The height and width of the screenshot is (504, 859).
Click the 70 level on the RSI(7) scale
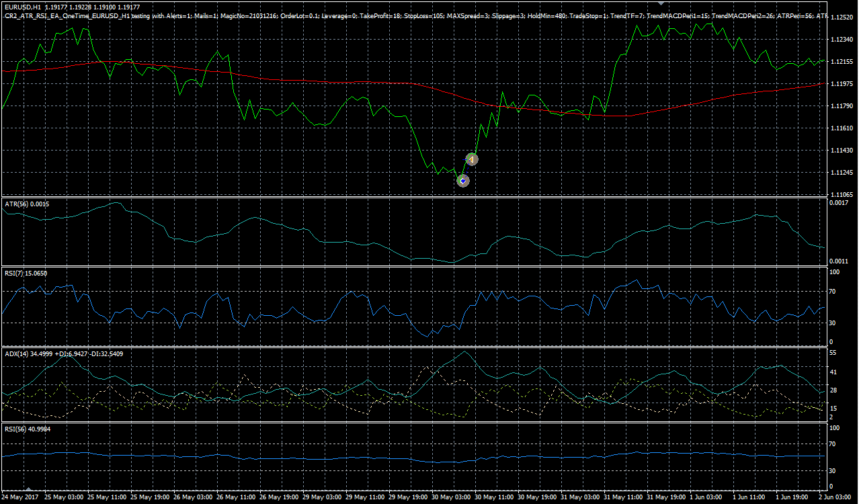(833, 292)
